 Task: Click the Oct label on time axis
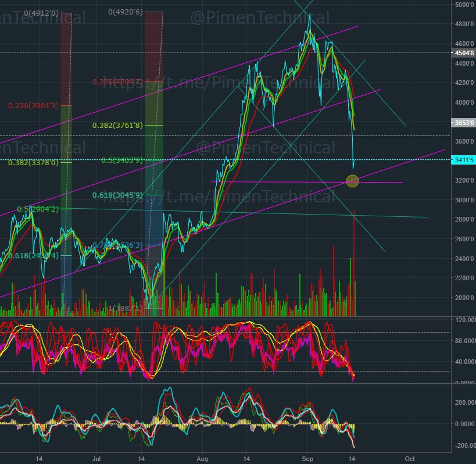click(410, 459)
